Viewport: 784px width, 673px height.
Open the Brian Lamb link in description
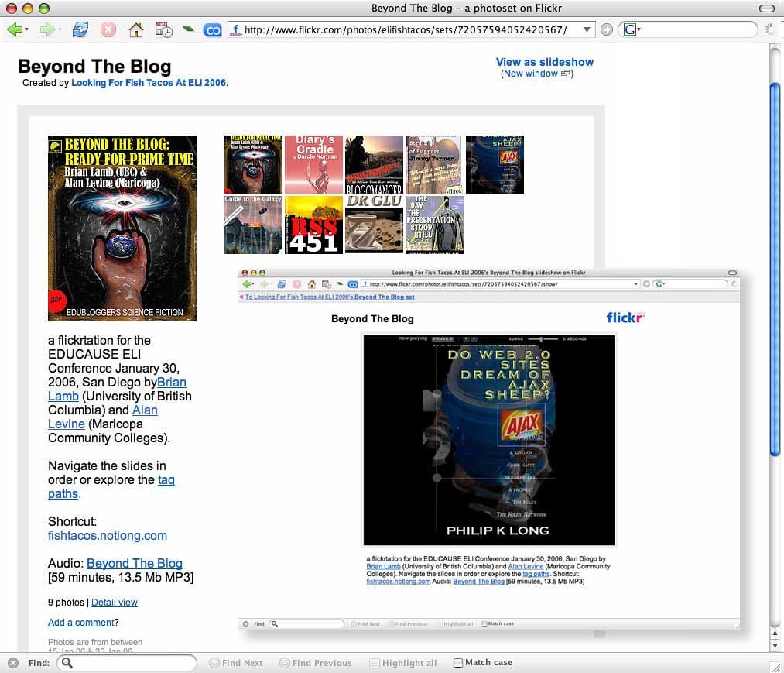(117, 389)
